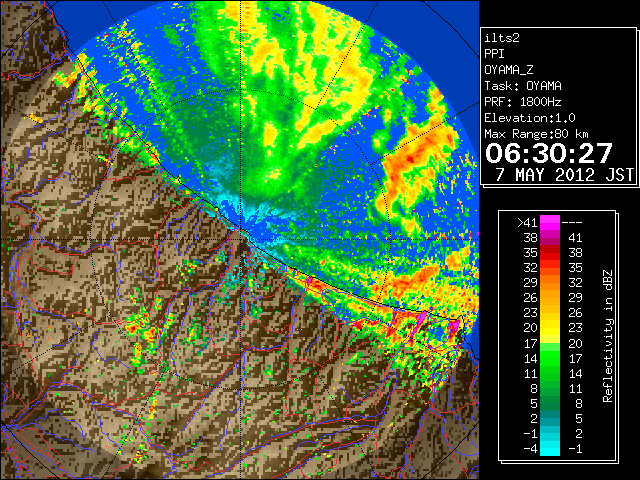Pick the cyan -4 to -1 dBZ band
The height and width of the screenshot is (480, 640).
click(550, 449)
